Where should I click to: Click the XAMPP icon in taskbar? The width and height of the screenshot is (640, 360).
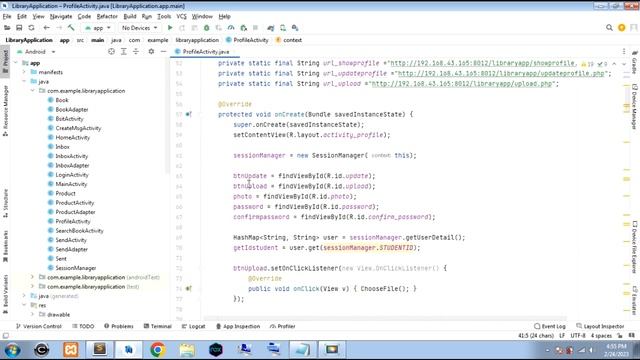pos(71,350)
